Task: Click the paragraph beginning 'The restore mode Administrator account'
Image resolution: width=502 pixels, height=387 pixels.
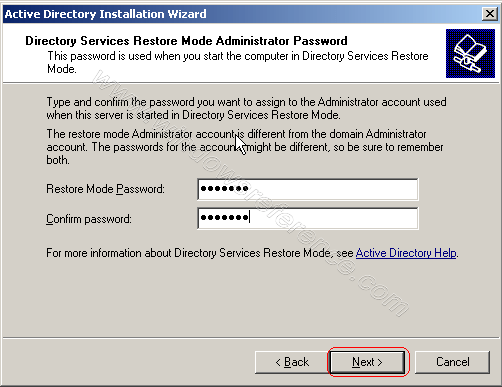Action: pos(245,147)
